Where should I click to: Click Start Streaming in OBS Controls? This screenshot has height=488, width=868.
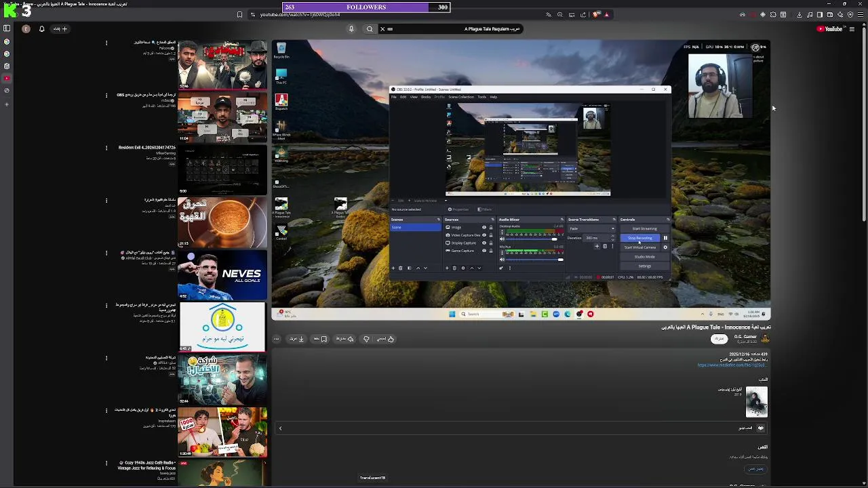(x=644, y=228)
